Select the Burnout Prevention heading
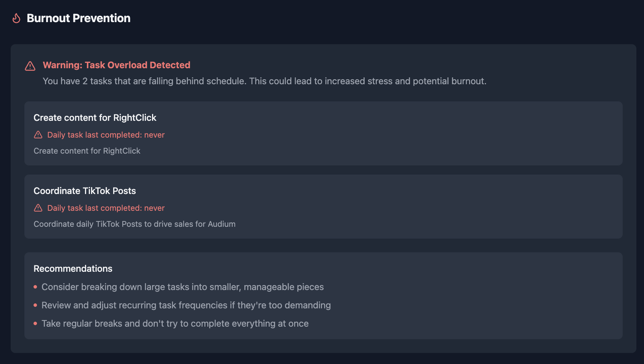This screenshot has height=364, width=644. click(78, 18)
